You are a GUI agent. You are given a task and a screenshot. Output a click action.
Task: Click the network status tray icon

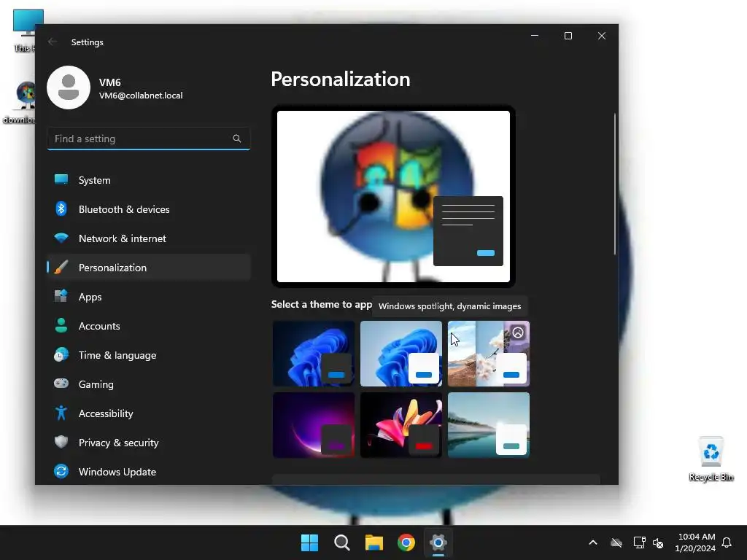pos(639,542)
